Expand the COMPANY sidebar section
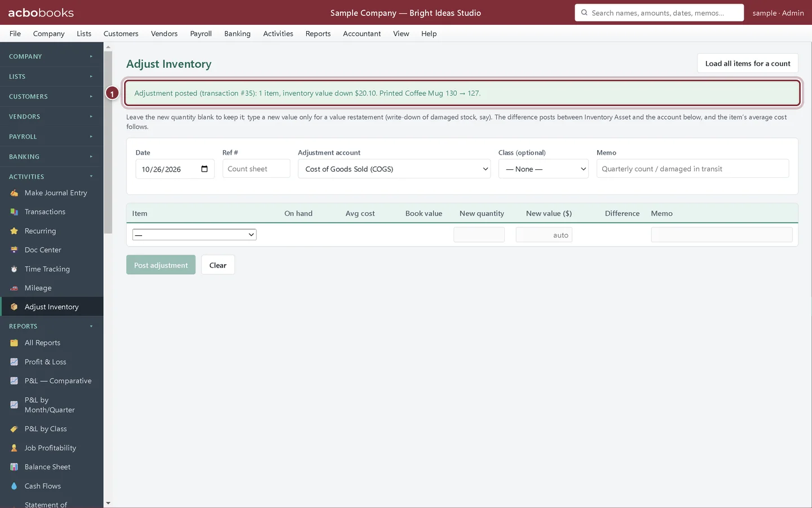The image size is (812, 508). 51,56
